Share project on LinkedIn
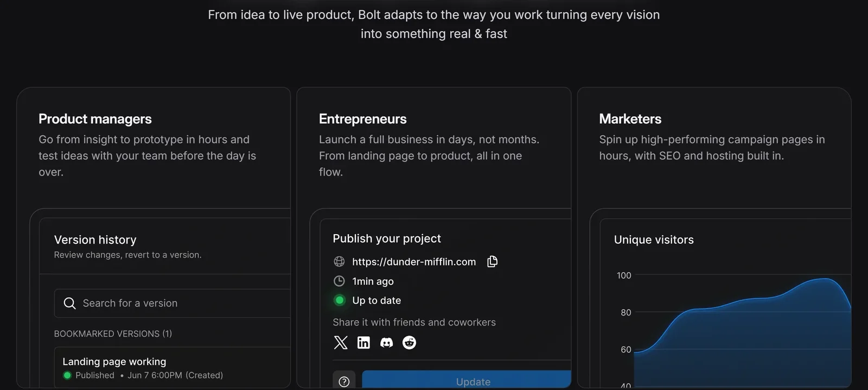This screenshot has height=390, width=868. click(363, 342)
